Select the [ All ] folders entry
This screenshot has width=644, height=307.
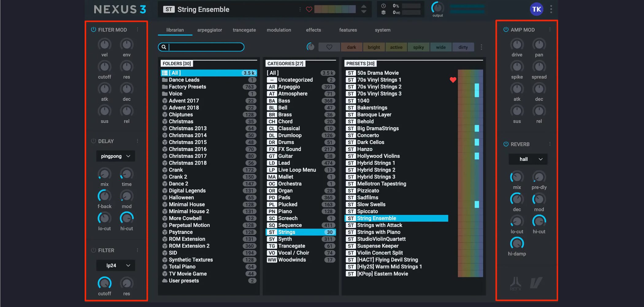[x=209, y=73]
